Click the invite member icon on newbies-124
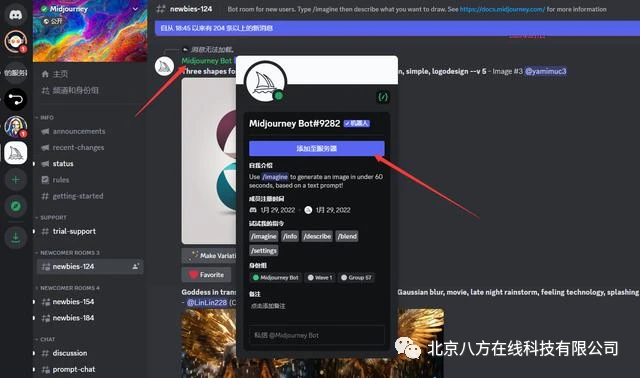The width and height of the screenshot is (640, 378). click(136, 266)
